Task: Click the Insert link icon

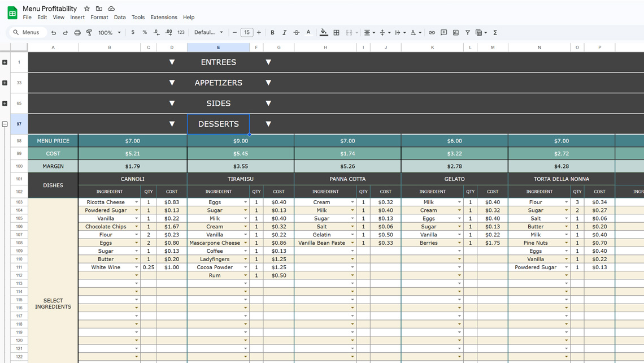Action: 432,32
